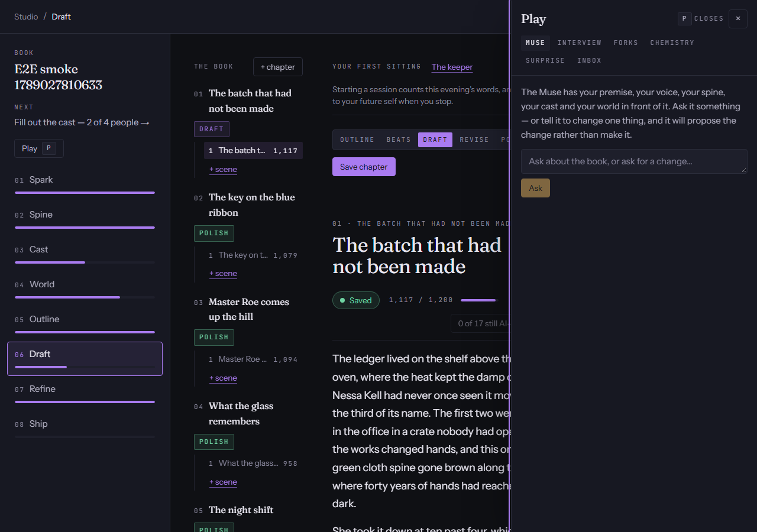Close the Play panel with the X button
This screenshot has width=757, height=532.
[738, 19]
